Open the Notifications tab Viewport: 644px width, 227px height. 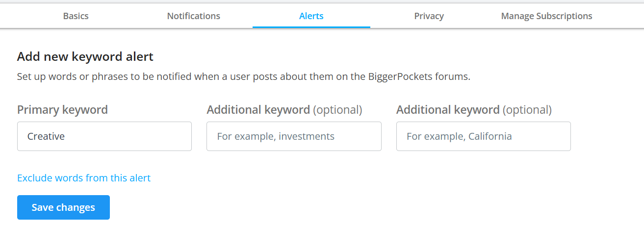[x=194, y=16]
